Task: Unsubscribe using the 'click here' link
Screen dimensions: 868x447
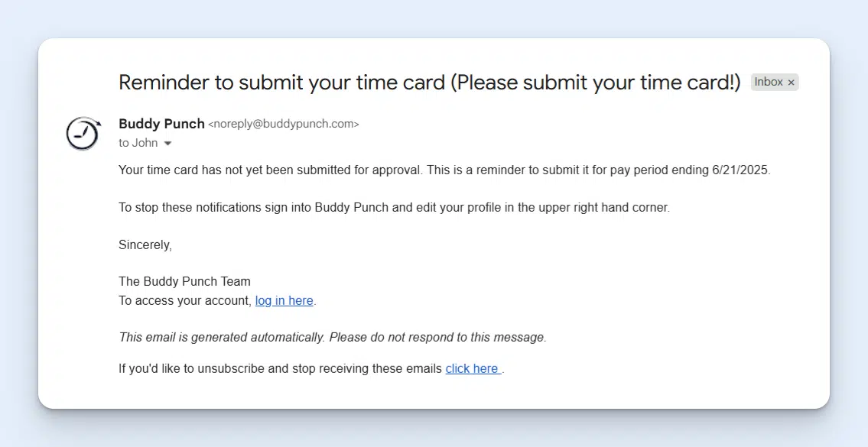Action: coord(472,368)
